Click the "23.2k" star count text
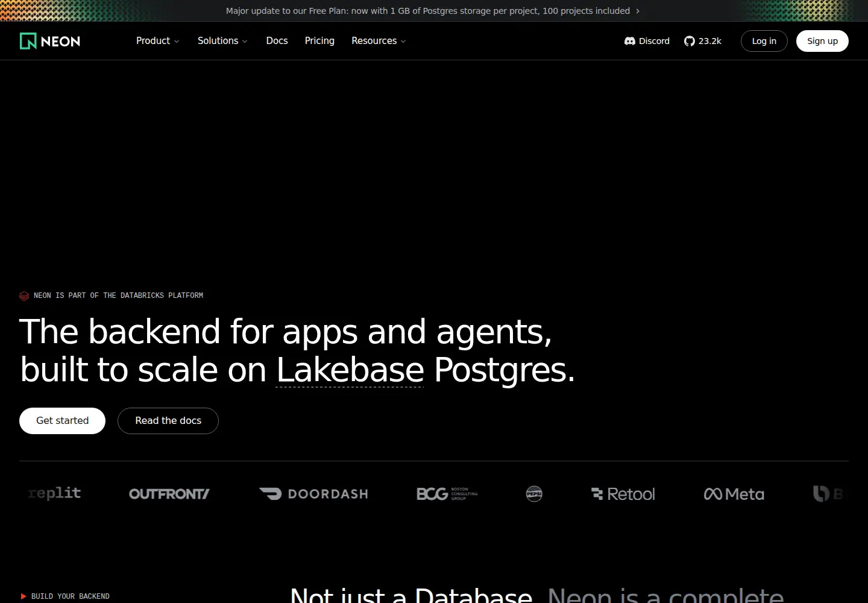Viewport: 868px width, 603px height. (x=710, y=41)
